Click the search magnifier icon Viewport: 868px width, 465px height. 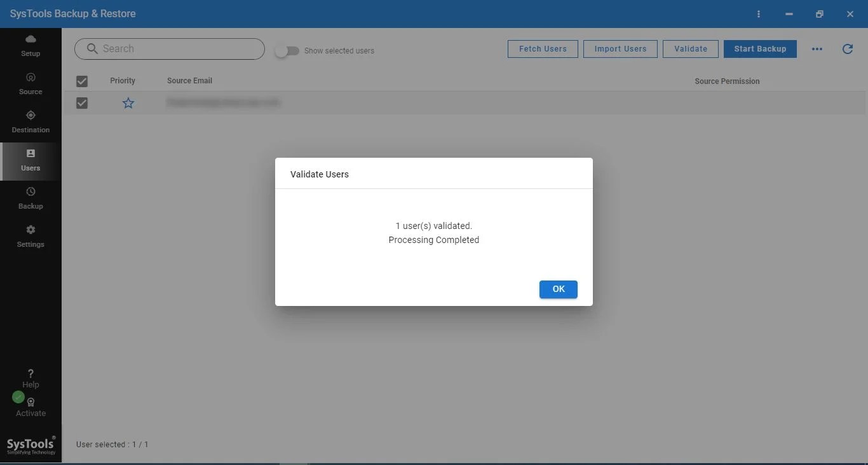(92, 49)
